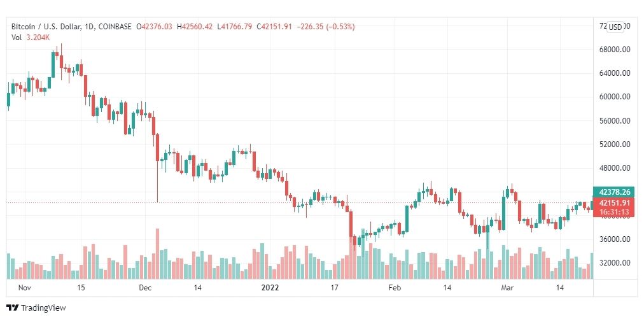
Task: Click the open value O42376.03 in header
Action: coord(157,27)
